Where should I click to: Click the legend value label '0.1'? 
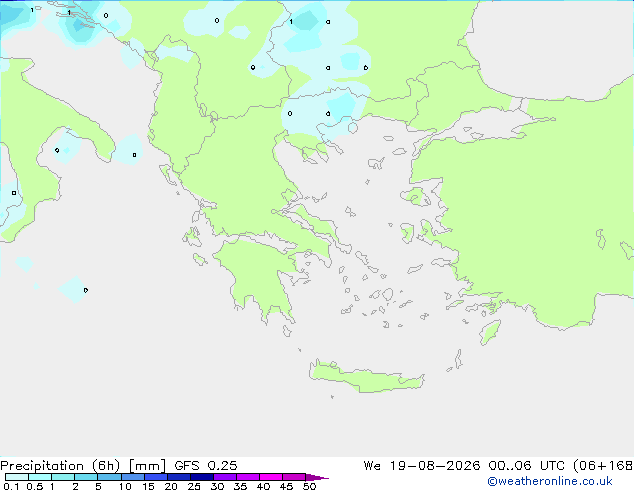[x=11, y=486]
